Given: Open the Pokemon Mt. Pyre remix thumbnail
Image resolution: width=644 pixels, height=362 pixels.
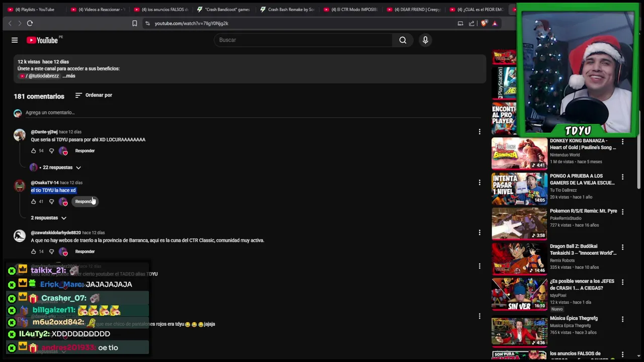Looking at the screenshot, I should (x=519, y=224).
